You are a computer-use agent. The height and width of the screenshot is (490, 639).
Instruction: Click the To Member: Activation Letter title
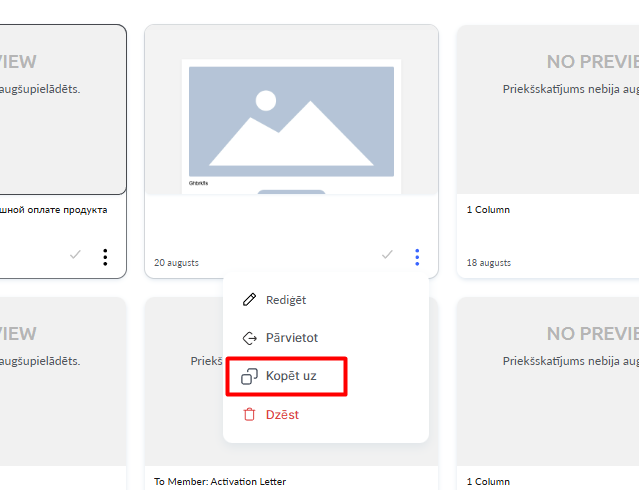click(219, 481)
